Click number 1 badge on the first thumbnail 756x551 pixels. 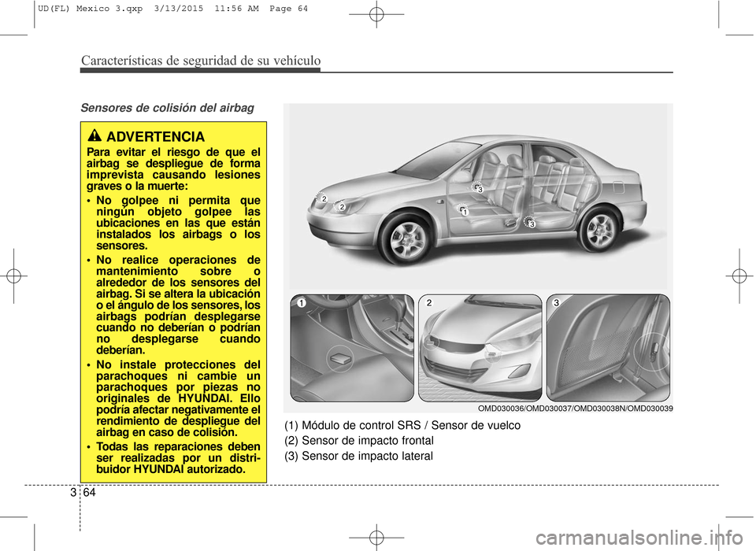pos(301,303)
